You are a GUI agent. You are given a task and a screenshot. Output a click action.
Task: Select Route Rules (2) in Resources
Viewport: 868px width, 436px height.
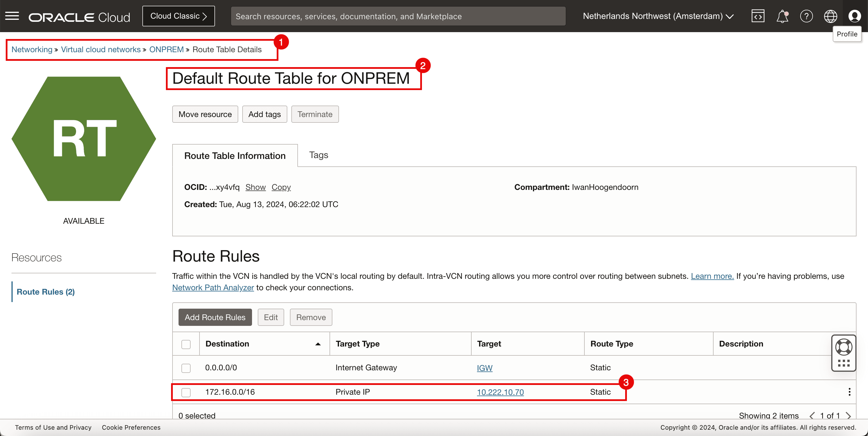click(x=46, y=292)
